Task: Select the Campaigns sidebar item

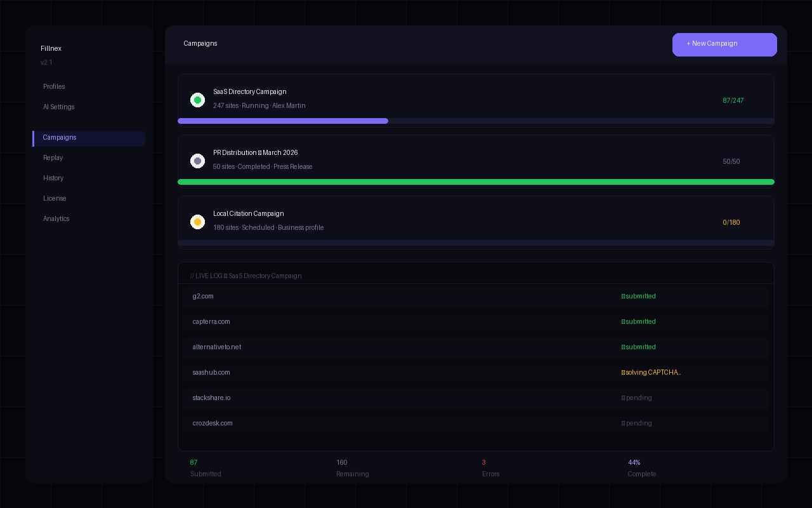Action: [89, 138]
